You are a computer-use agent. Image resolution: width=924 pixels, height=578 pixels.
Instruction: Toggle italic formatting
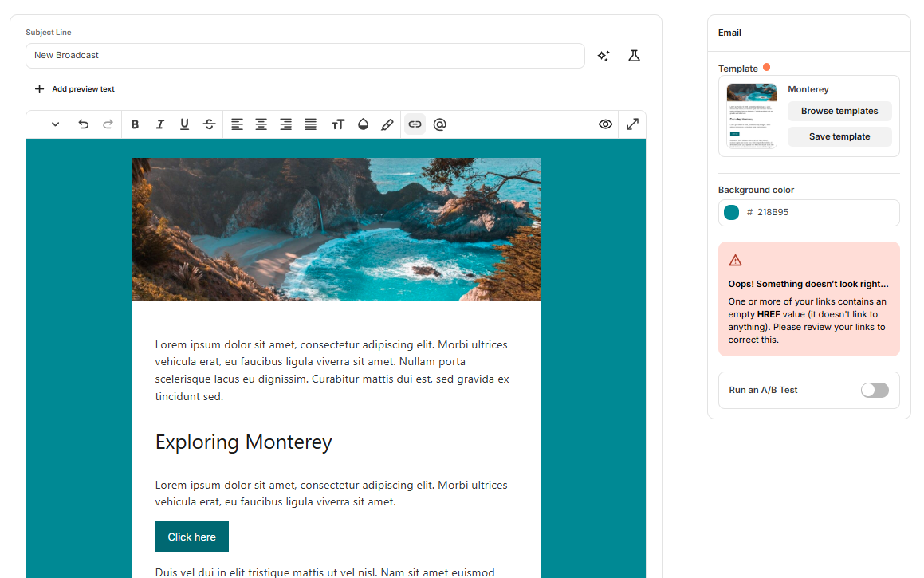(159, 124)
